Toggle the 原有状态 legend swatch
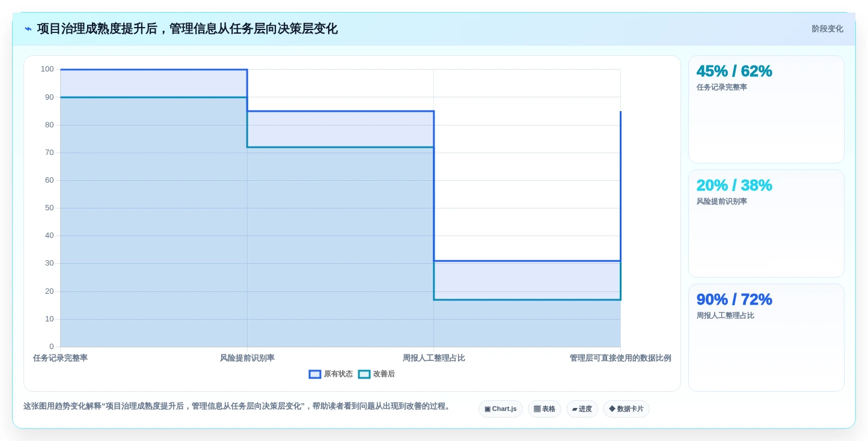Image resolution: width=868 pixels, height=441 pixels. (315, 374)
